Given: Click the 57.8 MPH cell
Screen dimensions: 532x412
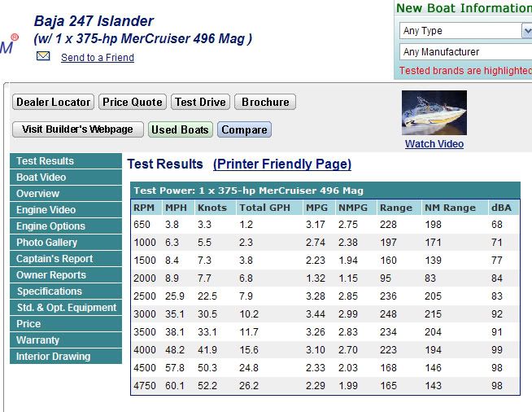Looking at the screenshot, I should pyautogui.click(x=175, y=368).
